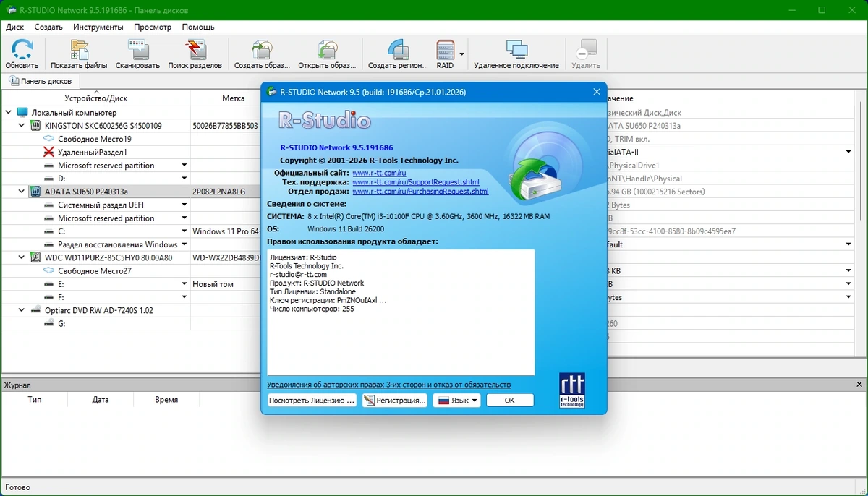Click the rtt r-tools technology logo
This screenshot has height=496, width=868.
[572, 390]
